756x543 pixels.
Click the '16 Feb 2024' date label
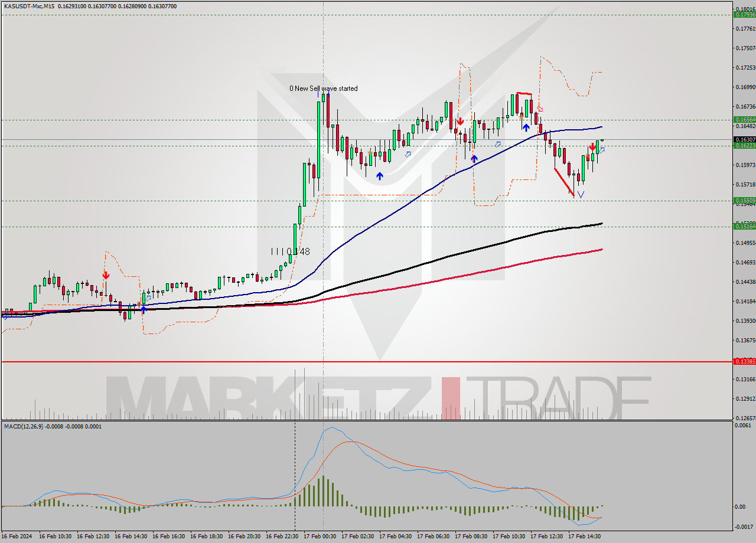[x=17, y=537]
